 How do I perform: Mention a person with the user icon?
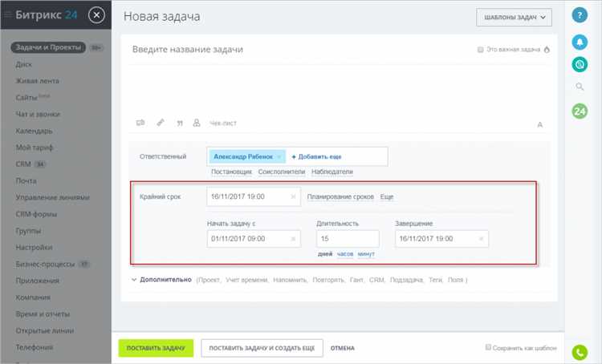point(197,123)
